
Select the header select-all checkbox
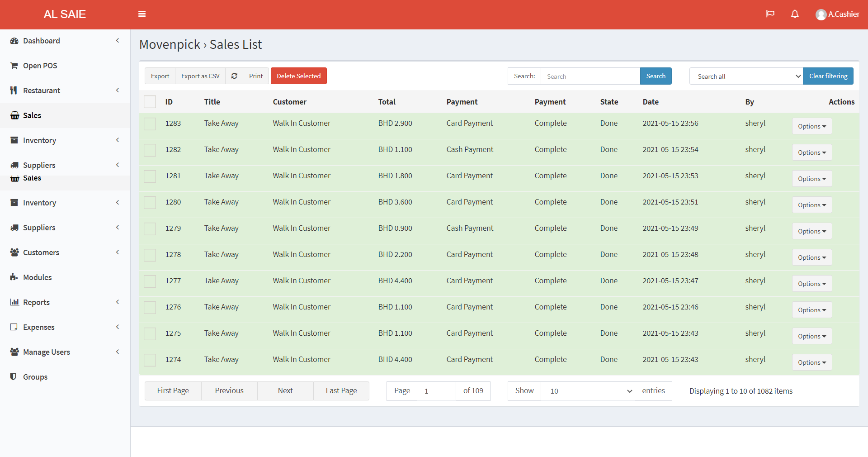coord(150,102)
